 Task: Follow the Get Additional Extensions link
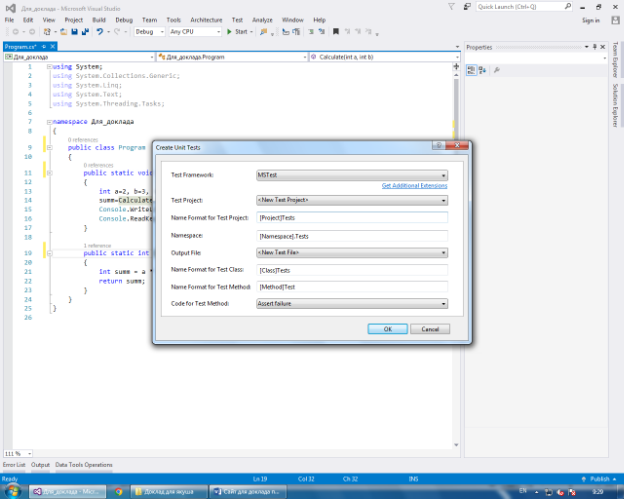point(414,186)
